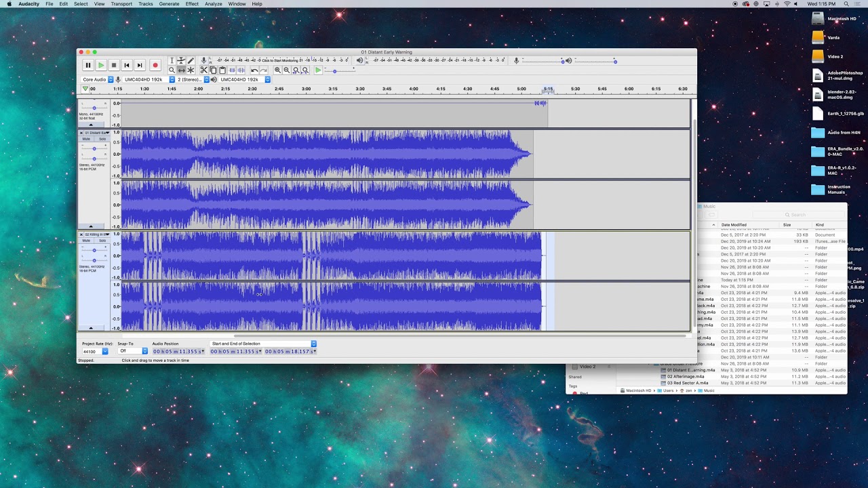This screenshot has width=868, height=488.
Task: Open the Generate menu
Action: (169, 4)
